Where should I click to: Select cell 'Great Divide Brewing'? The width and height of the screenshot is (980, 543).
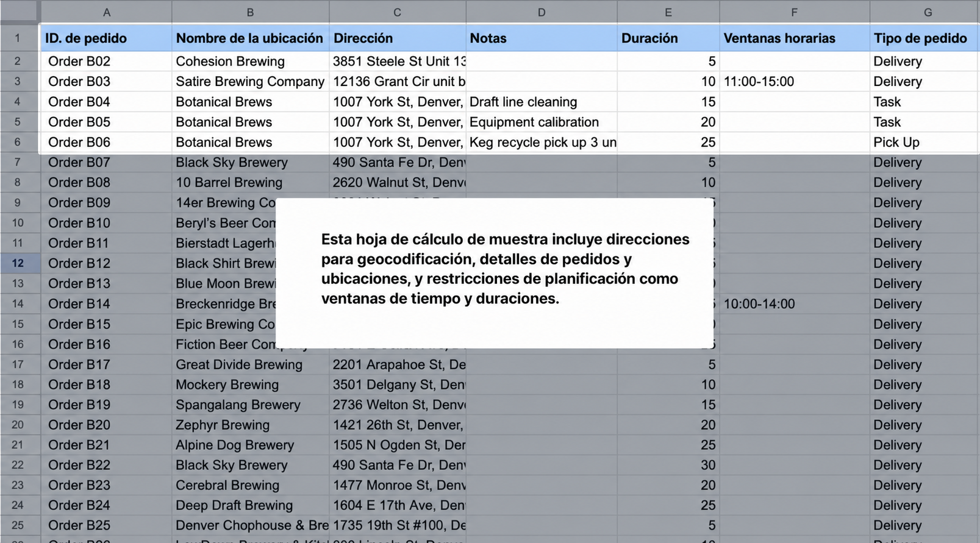250,364
